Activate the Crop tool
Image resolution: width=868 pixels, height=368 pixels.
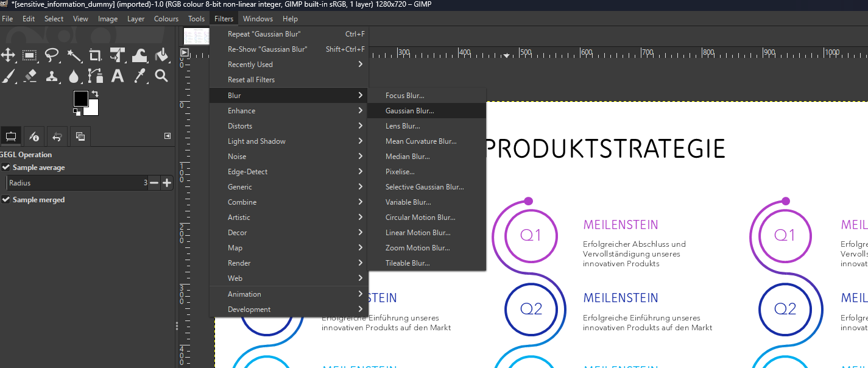coord(95,55)
